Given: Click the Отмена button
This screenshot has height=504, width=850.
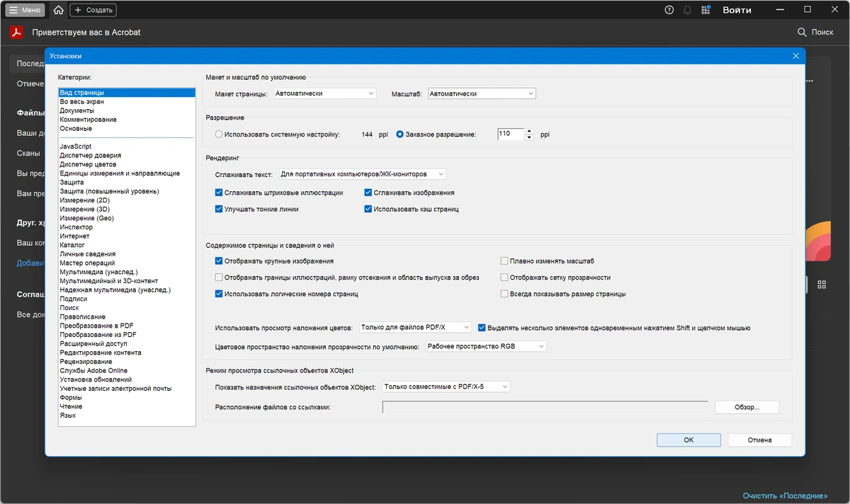Looking at the screenshot, I should pos(760,440).
